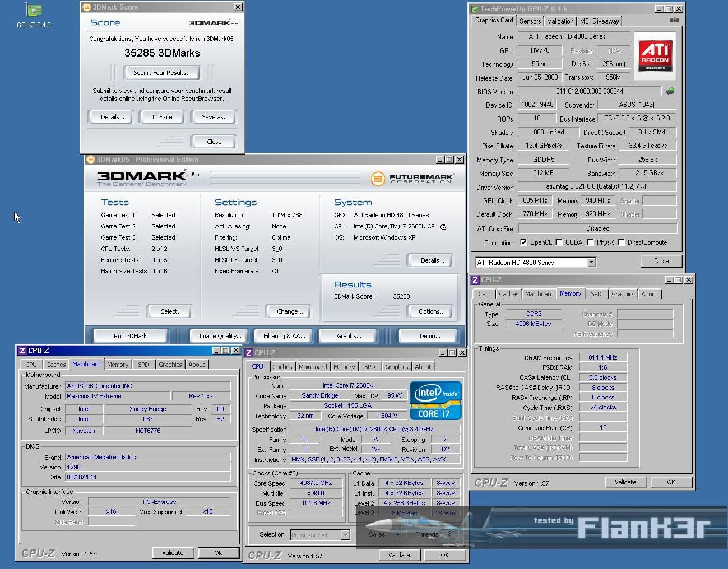Click the Change settings button
Viewport: 728px width, 569px height.
pos(289,311)
